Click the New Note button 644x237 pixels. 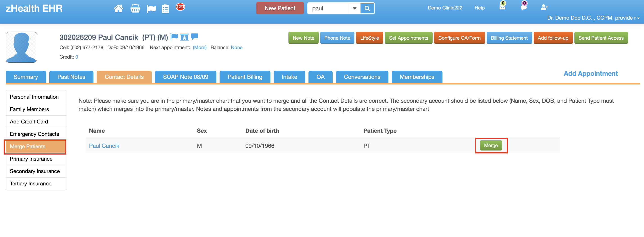tap(303, 38)
